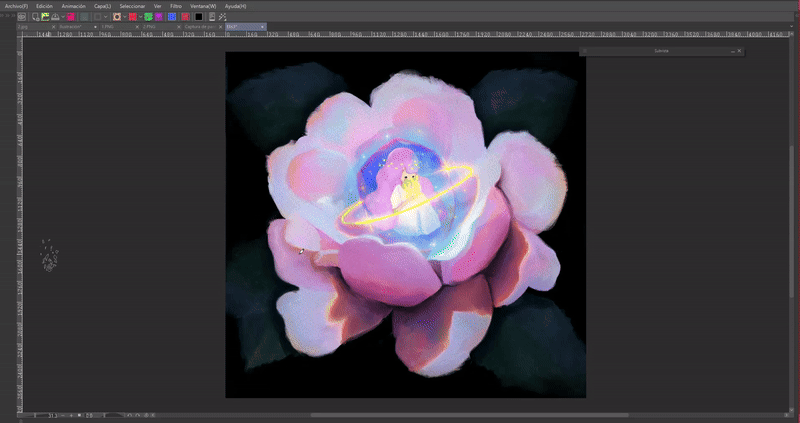This screenshot has width=800, height=423.
Task: Open the Archivo(F) menu
Action: 16,6
